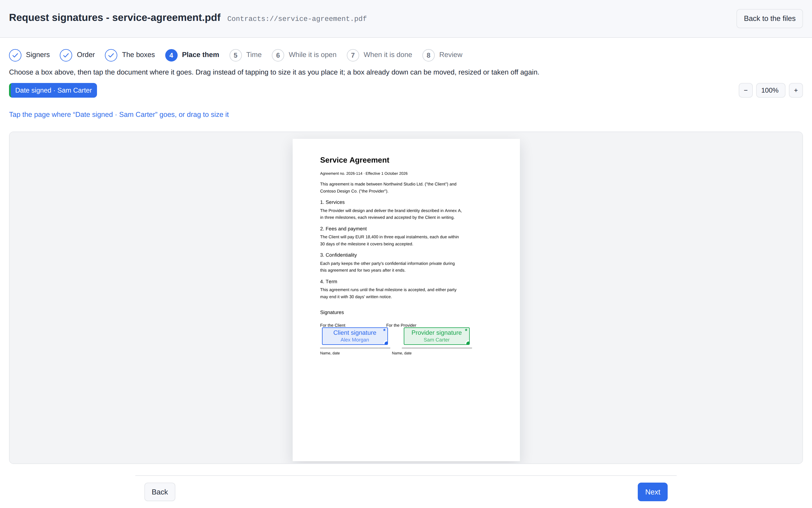Click the Contracts://service-agreement.pdf path text

(297, 19)
